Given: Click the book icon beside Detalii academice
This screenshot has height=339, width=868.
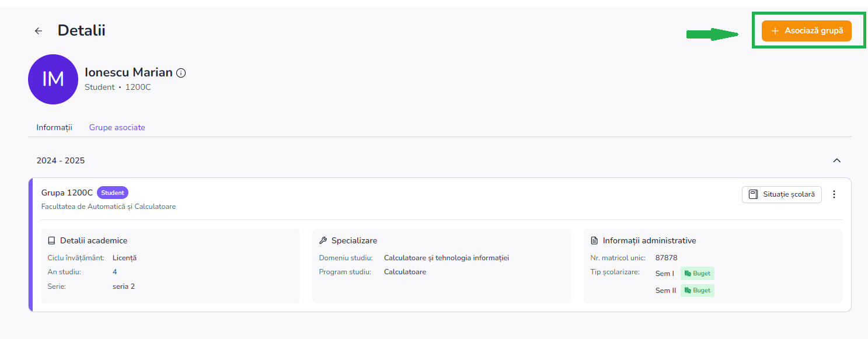Looking at the screenshot, I should click(51, 240).
